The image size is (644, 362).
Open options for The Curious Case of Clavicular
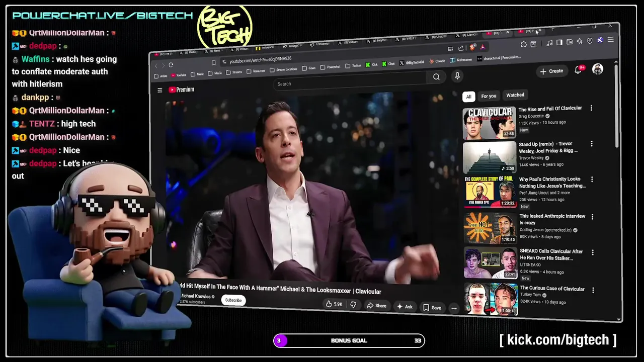point(593,290)
